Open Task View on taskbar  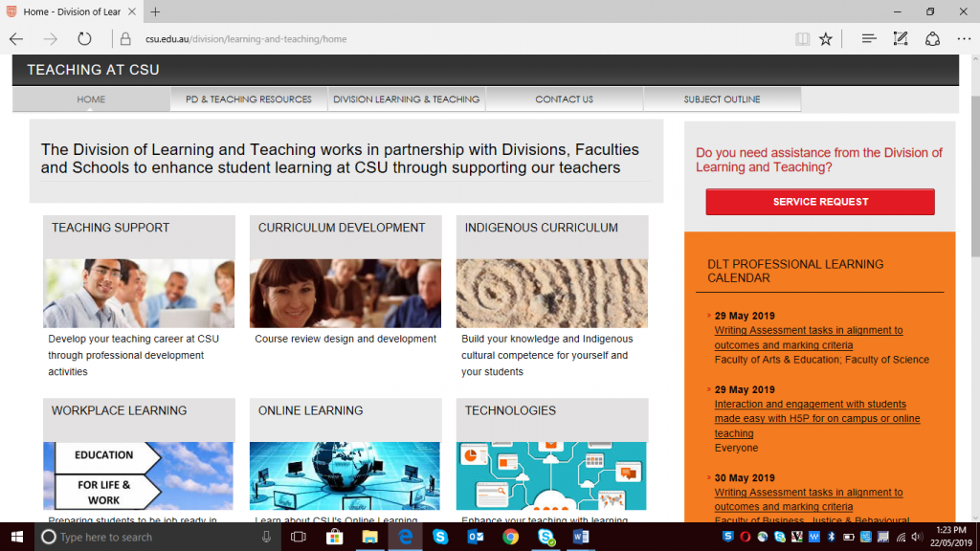pyautogui.click(x=299, y=537)
